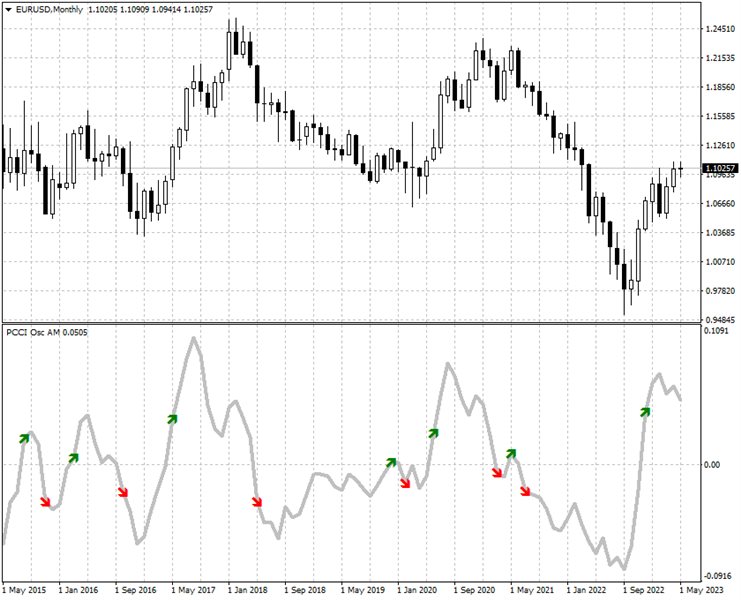Click the 1.12610 price scale label

(720, 146)
